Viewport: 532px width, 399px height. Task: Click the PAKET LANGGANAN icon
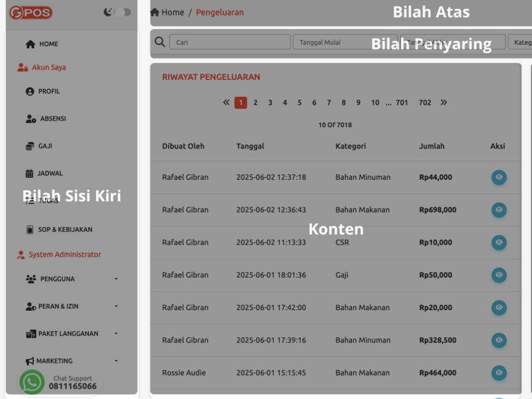point(31,334)
